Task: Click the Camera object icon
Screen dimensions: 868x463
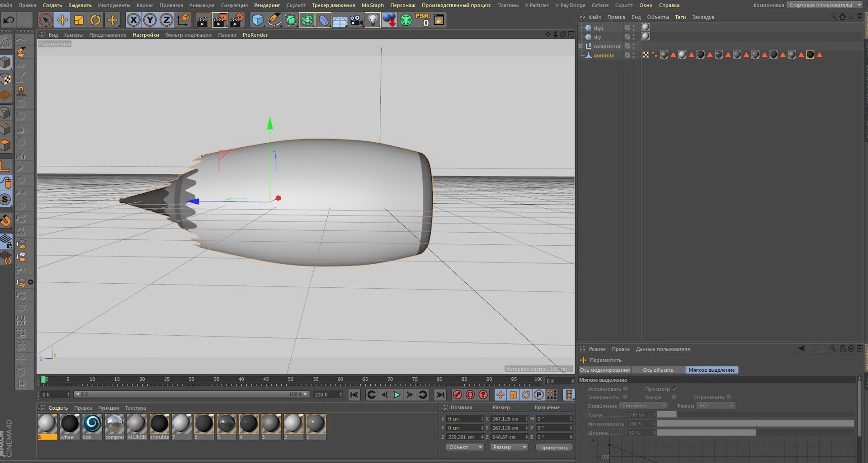Action: pos(356,20)
